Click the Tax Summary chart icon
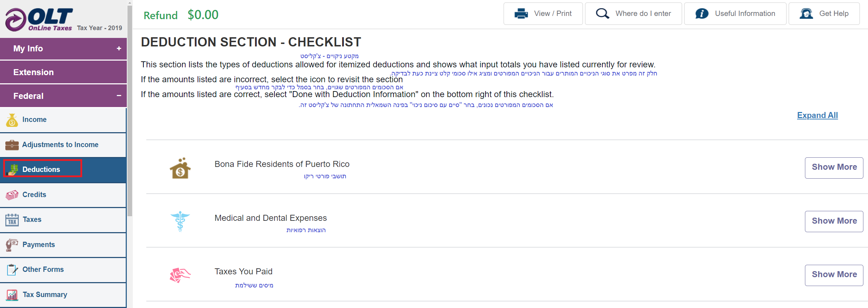The width and height of the screenshot is (868, 308). tap(12, 295)
